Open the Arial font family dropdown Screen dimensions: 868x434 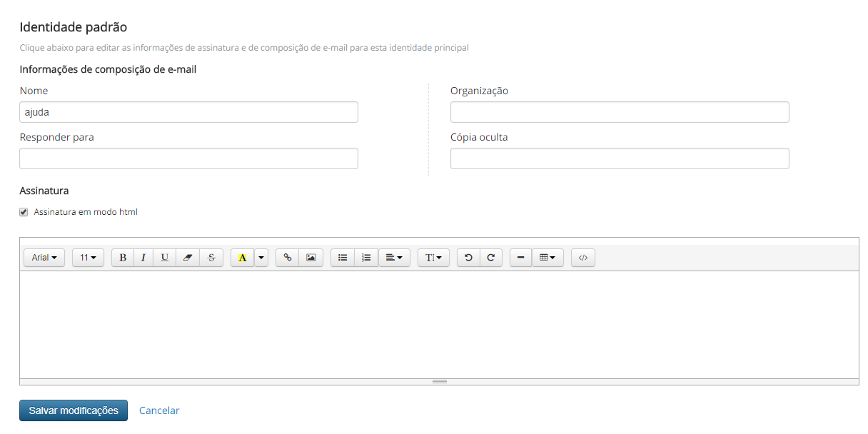44,258
